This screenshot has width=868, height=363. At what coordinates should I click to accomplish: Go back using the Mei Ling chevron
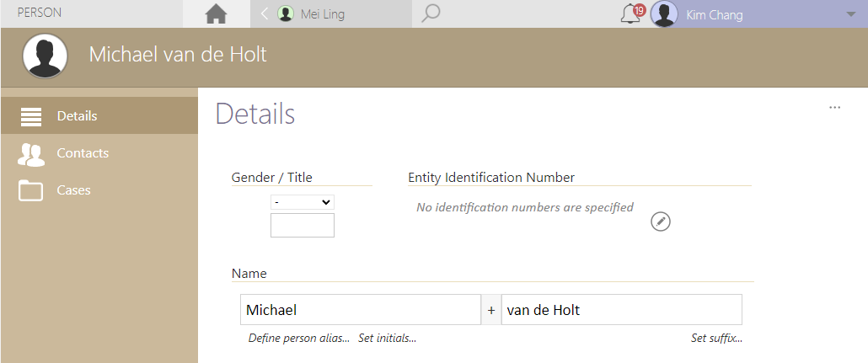click(x=265, y=13)
